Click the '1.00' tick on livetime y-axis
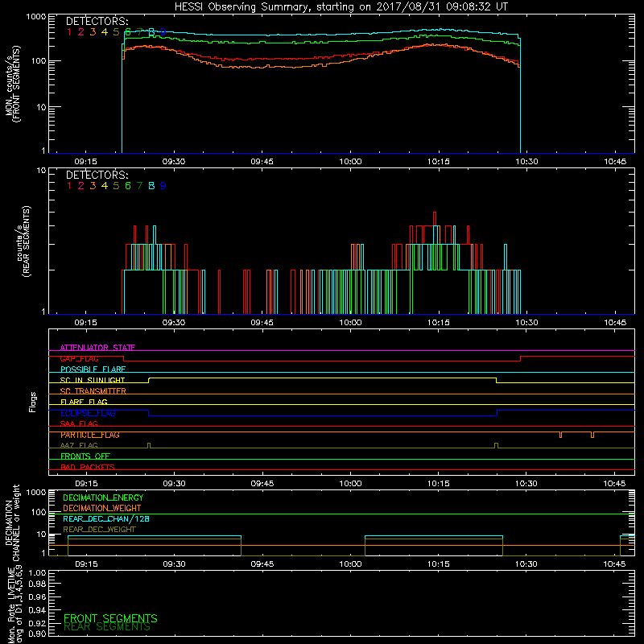The height and width of the screenshot is (644, 644). pyautogui.click(x=37, y=572)
